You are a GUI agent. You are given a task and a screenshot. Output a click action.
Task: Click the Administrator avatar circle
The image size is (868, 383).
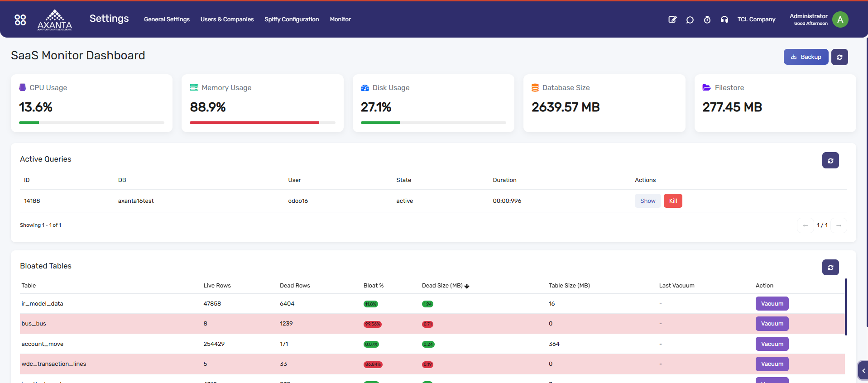tap(840, 19)
